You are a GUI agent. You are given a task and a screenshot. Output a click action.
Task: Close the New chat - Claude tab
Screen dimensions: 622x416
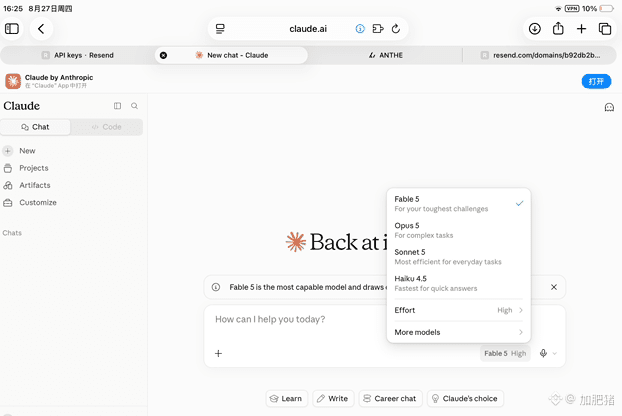163,55
